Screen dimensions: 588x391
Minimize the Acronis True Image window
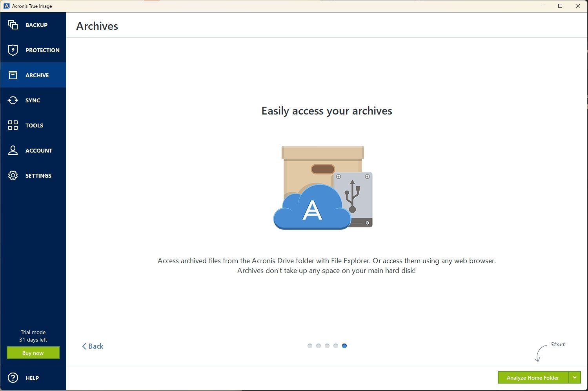tap(542, 6)
